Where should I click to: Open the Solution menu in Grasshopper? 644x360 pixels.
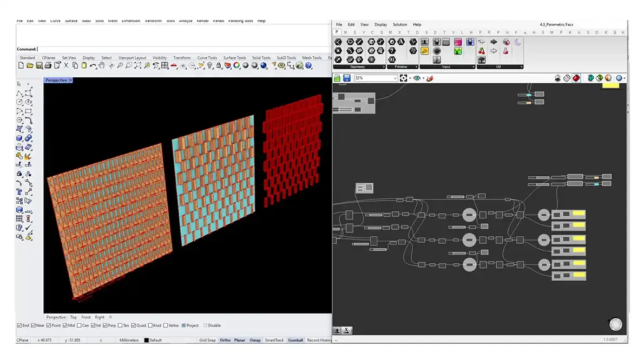click(x=399, y=25)
